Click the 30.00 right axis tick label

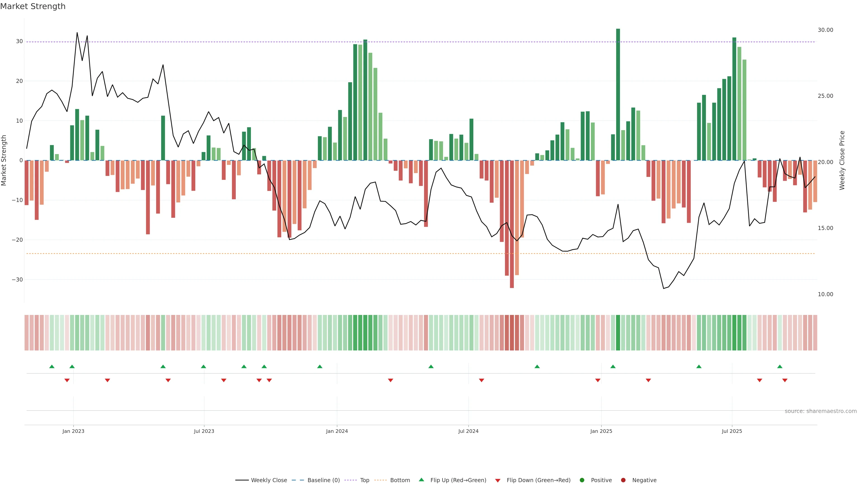click(825, 30)
